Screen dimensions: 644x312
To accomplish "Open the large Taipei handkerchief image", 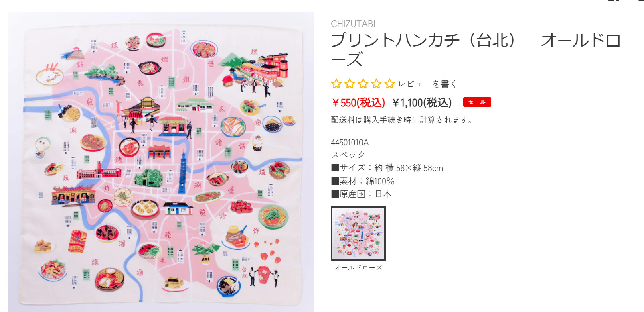I will pos(161,162).
